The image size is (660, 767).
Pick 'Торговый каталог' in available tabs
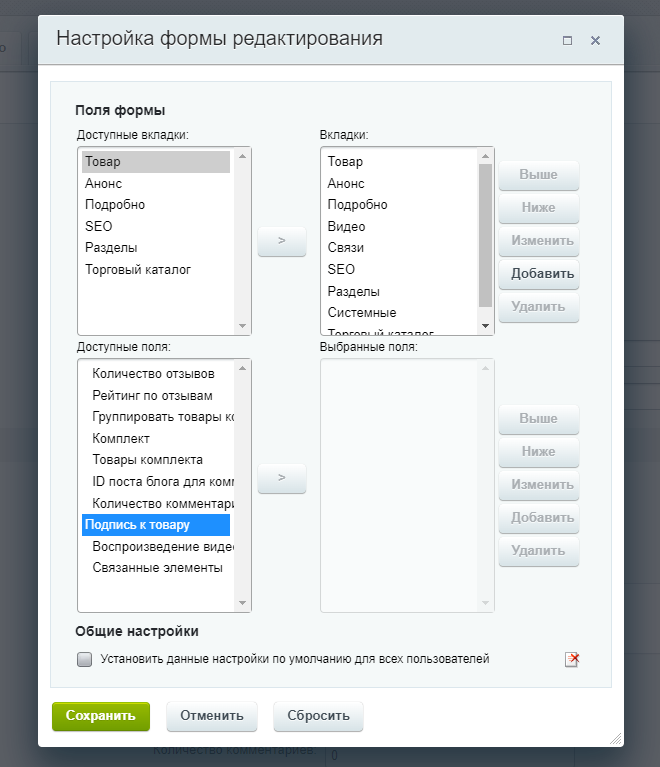(138, 269)
